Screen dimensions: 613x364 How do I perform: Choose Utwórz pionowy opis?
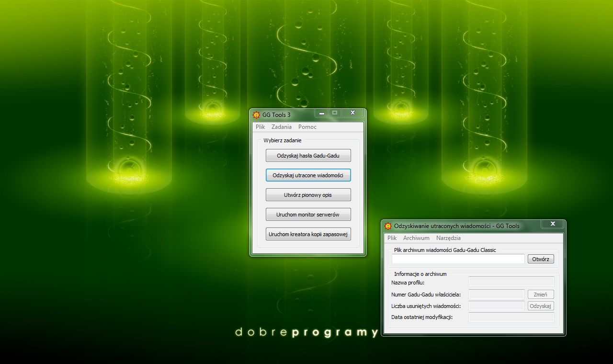coord(308,195)
